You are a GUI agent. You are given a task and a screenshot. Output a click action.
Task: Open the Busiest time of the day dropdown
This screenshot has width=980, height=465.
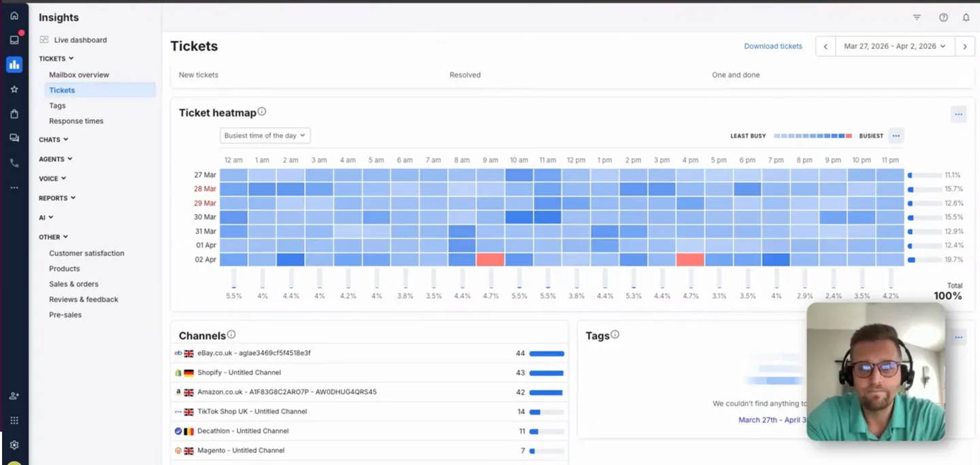(265, 135)
